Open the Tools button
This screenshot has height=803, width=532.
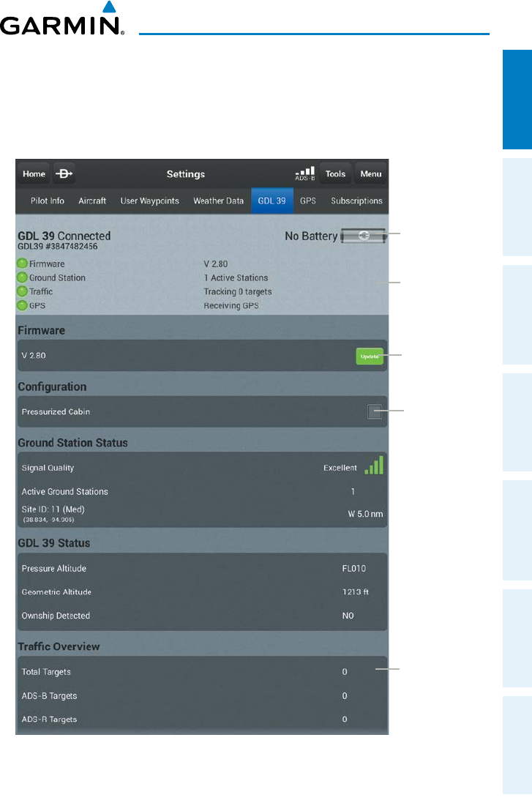[335, 174]
